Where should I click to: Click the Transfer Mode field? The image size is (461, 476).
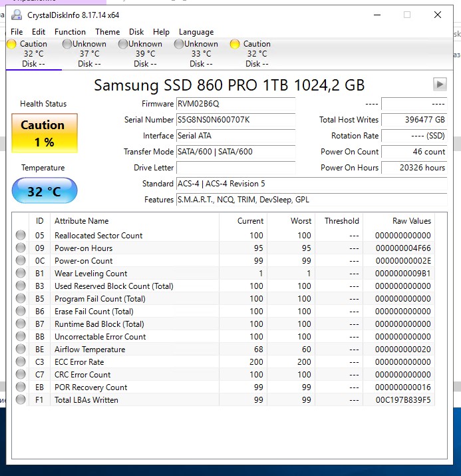click(235, 152)
